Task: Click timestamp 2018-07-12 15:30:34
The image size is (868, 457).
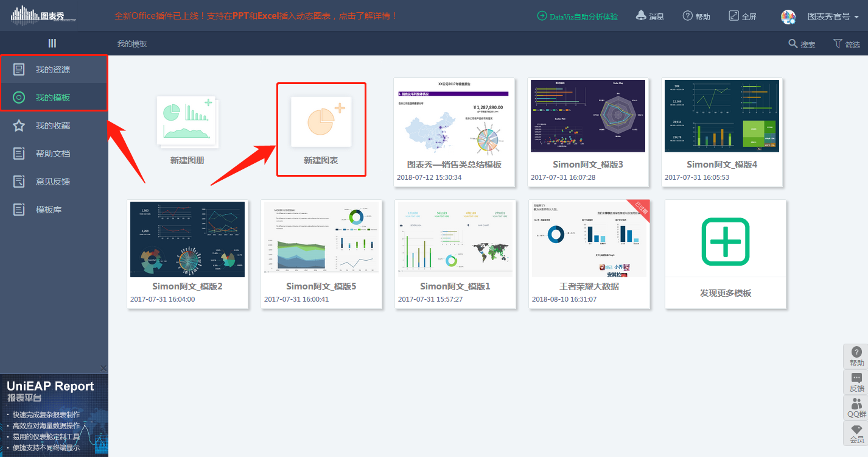Action: [429, 177]
